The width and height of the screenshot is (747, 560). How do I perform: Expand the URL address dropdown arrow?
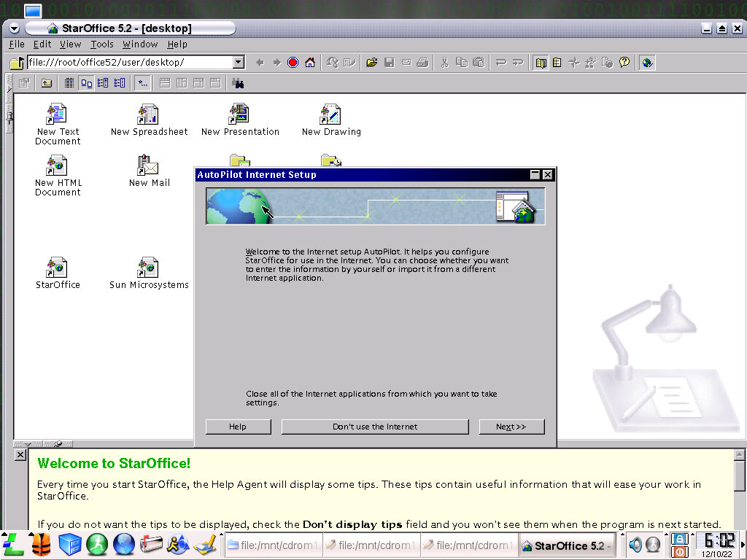coord(239,63)
